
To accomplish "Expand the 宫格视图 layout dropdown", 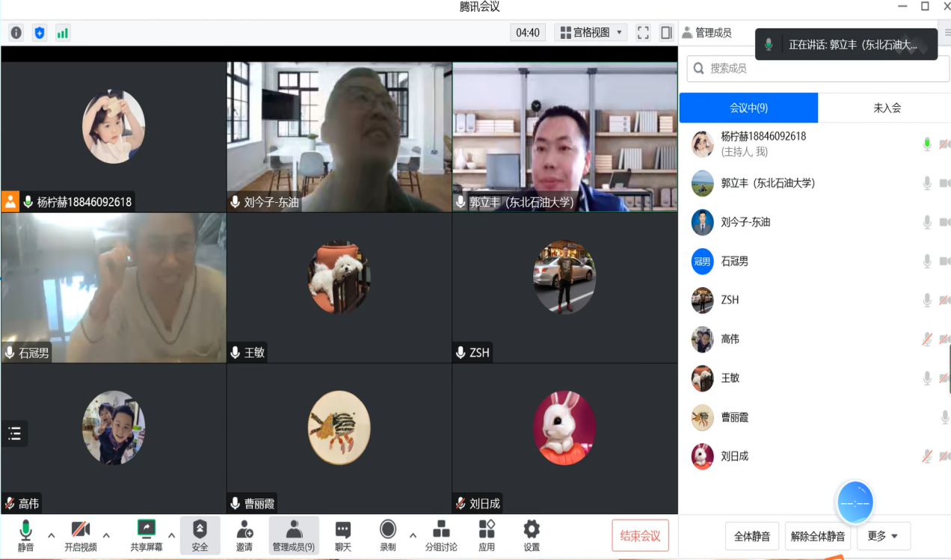I will point(591,33).
